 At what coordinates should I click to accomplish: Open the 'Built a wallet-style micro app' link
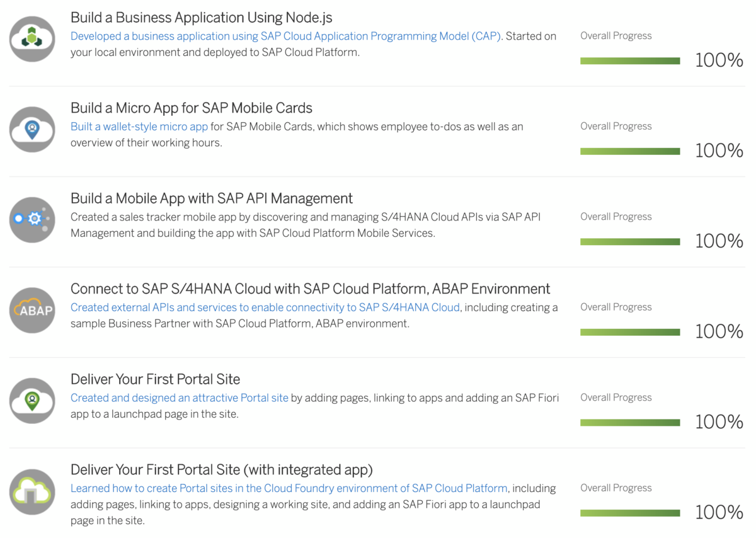139,127
